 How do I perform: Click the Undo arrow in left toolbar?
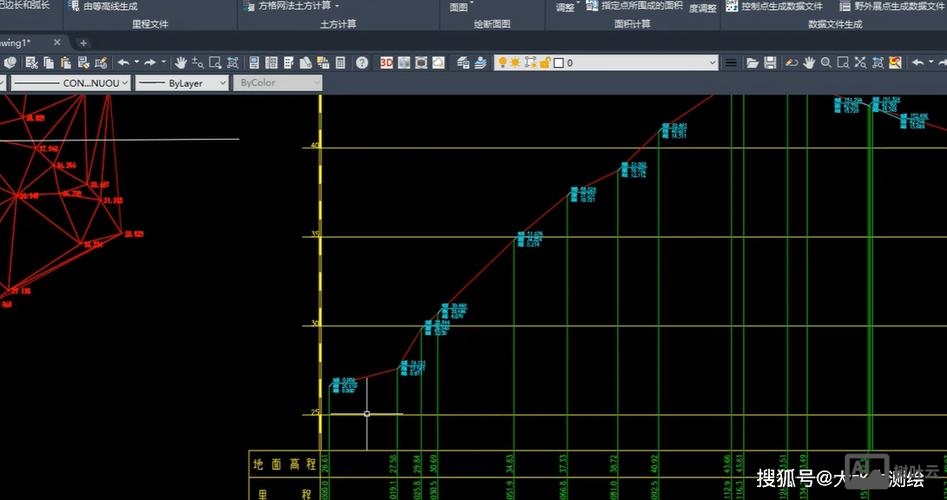tap(123, 62)
